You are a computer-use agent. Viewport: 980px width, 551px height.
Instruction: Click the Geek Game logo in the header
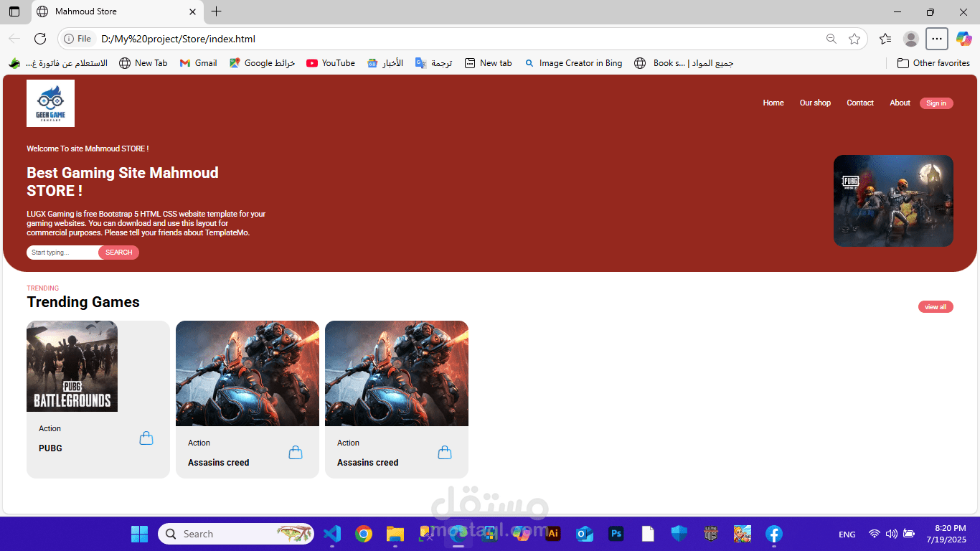50,103
